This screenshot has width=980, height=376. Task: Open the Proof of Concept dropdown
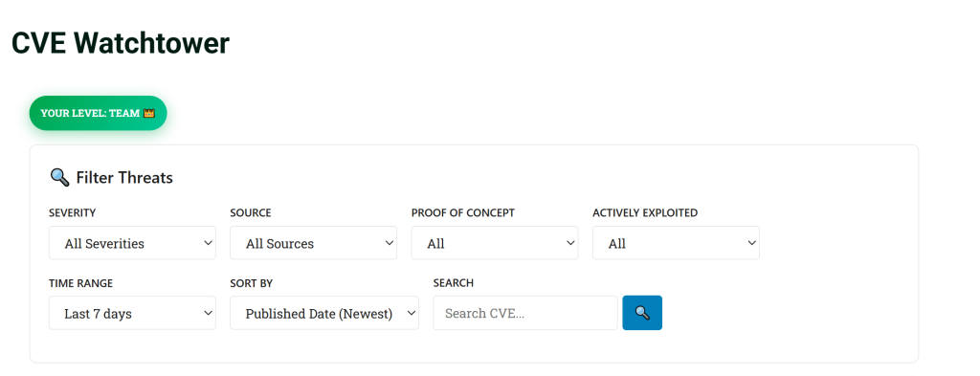click(x=495, y=243)
